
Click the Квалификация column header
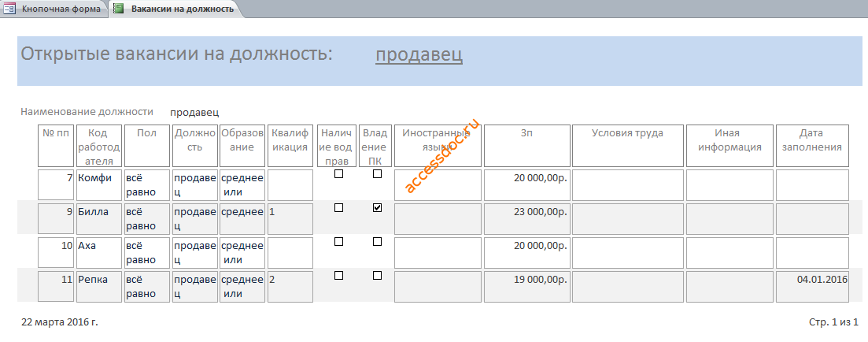tap(290, 146)
